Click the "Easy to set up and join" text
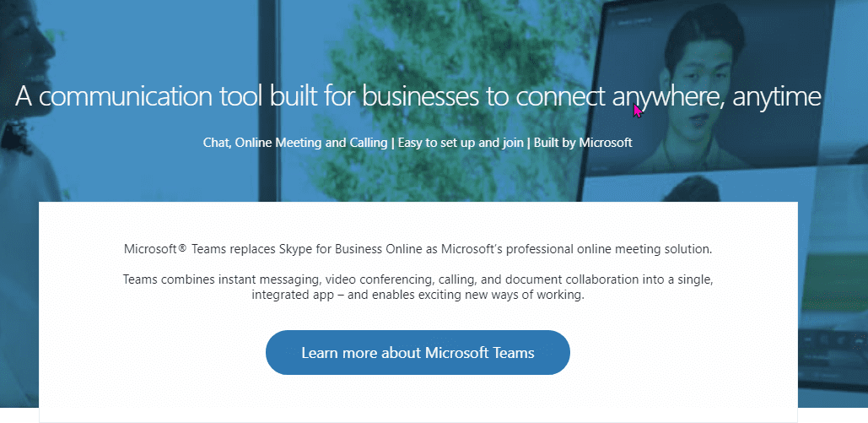 tap(459, 143)
